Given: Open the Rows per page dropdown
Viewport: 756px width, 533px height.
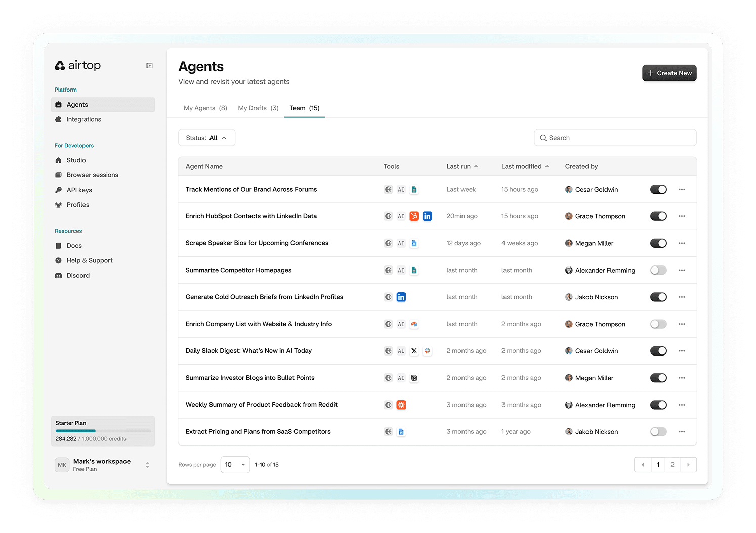Looking at the screenshot, I should pyautogui.click(x=235, y=464).
